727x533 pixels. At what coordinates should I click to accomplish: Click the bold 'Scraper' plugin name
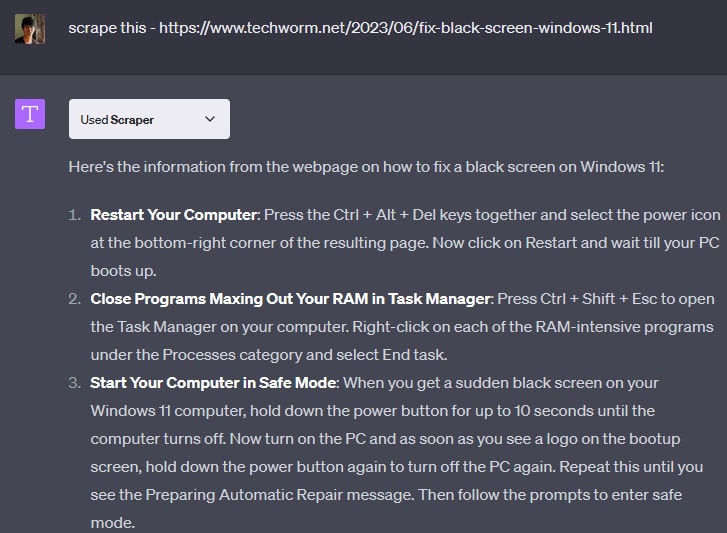132,120
